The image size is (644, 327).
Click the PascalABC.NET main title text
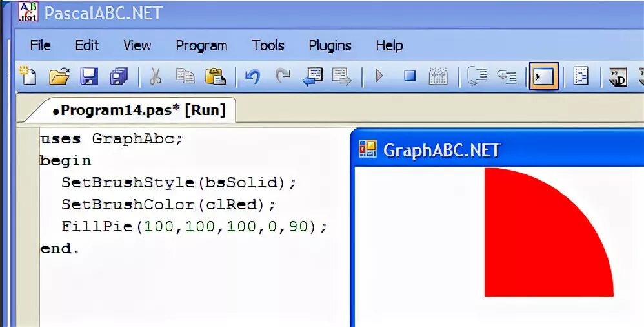point(103,13)
